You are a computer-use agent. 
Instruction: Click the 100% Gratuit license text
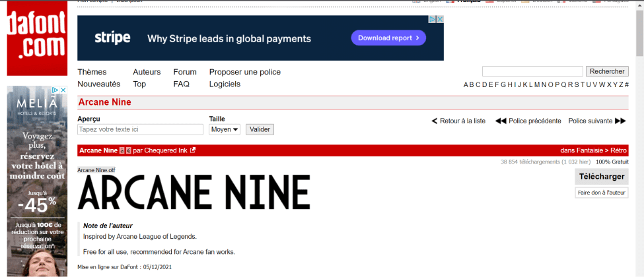click(612, 162)
